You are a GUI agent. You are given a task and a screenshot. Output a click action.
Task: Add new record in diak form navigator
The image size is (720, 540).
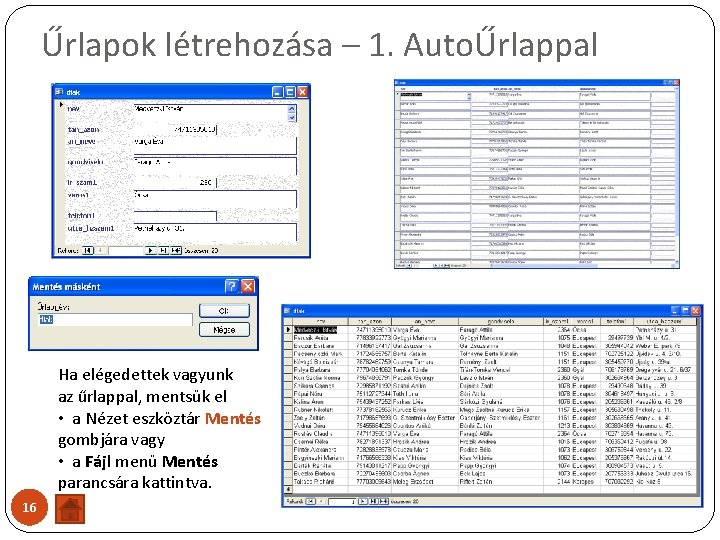(x=176, y=251)
